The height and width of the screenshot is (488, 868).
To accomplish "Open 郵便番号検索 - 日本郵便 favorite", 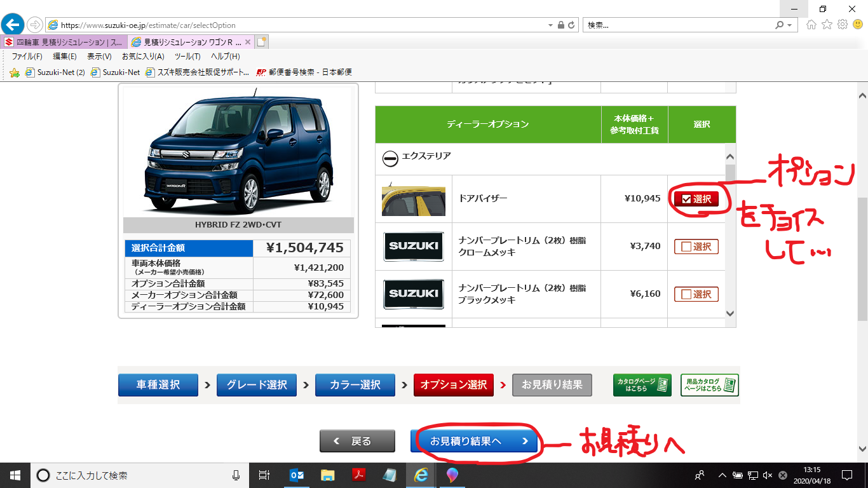I will [304, 72].
